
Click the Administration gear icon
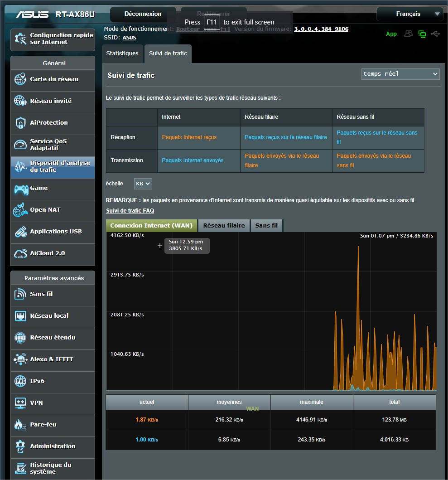tap(20, 446)
